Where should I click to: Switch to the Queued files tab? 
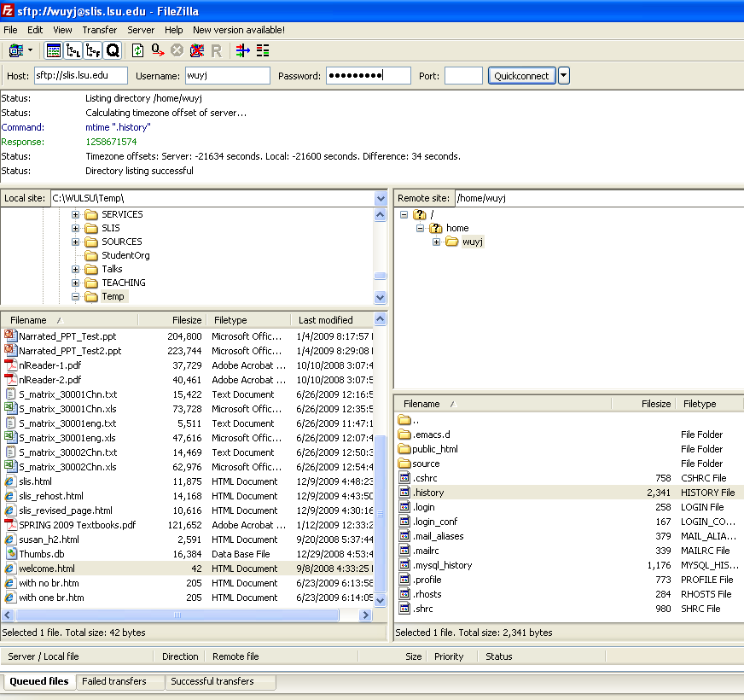click(39, 681)
